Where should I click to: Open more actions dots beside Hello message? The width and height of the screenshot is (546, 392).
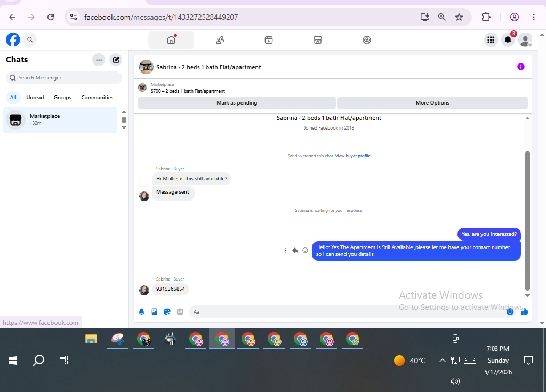point(285,251)
